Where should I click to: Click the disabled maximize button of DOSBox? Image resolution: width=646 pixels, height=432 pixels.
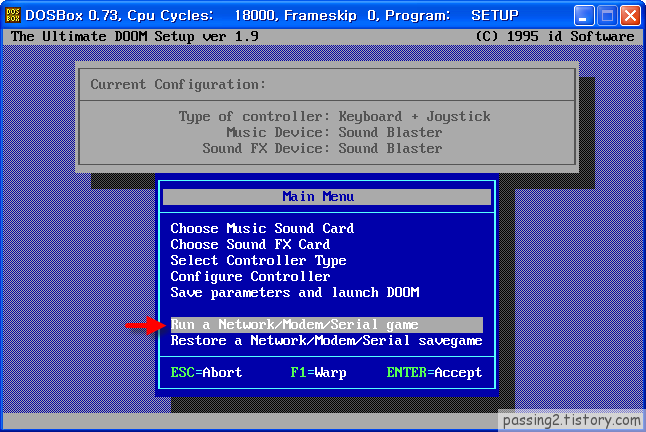pos(607,16)
